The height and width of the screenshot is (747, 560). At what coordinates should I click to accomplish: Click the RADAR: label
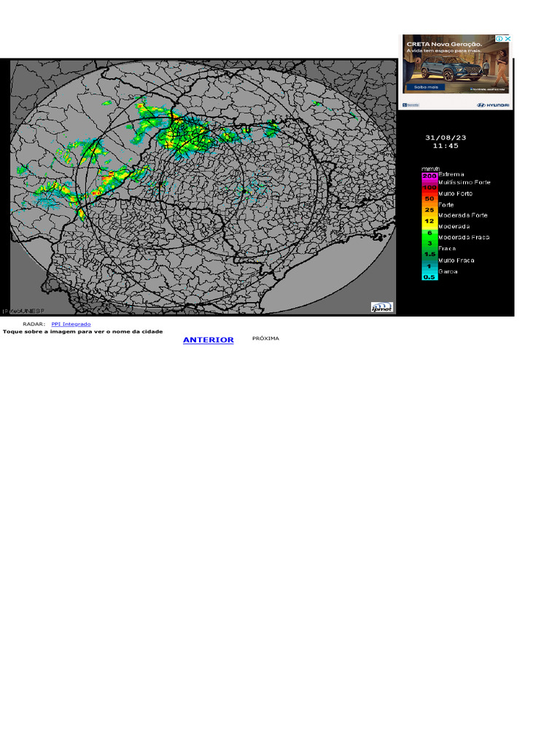34,324
